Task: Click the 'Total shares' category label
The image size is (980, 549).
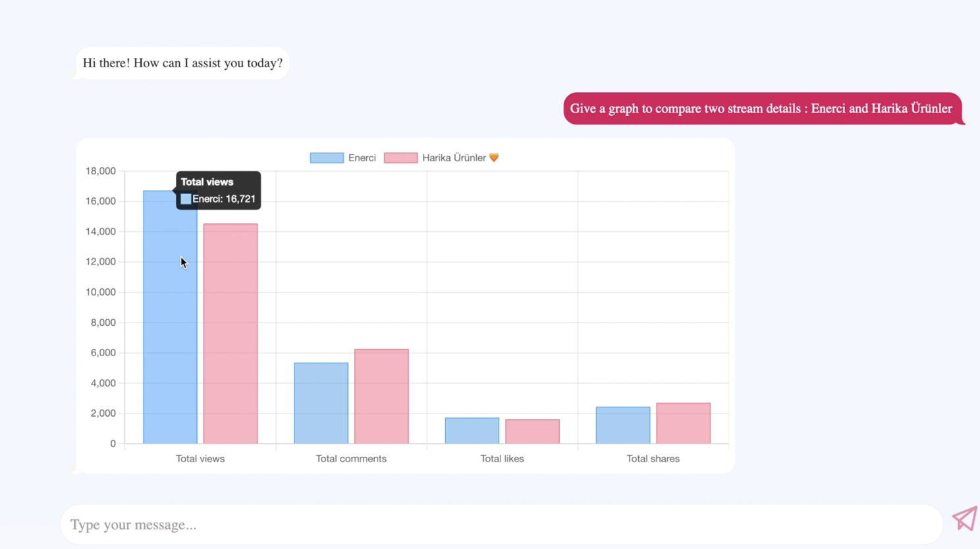Action: click(x=653, y=458)
